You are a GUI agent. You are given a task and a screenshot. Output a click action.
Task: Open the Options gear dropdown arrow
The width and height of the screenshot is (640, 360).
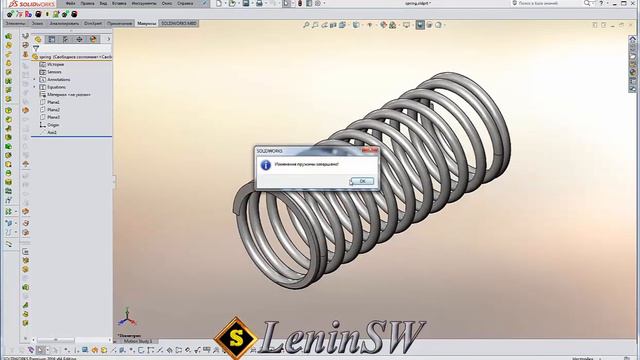pos(324,3)
